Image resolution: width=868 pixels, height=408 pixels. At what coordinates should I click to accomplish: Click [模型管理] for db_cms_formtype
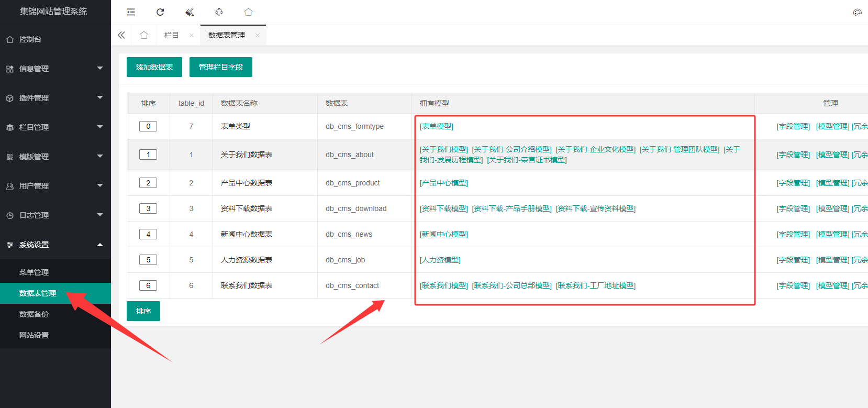tap(832, 126)
